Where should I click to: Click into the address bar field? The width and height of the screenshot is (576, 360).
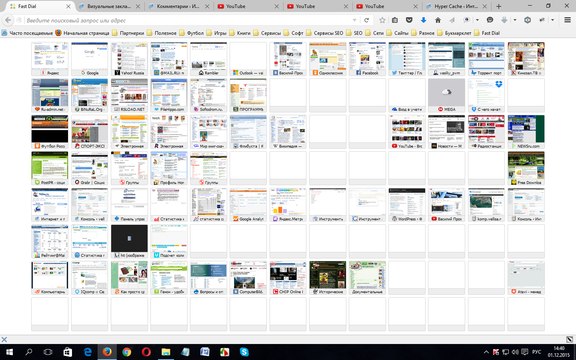[187, 20]
